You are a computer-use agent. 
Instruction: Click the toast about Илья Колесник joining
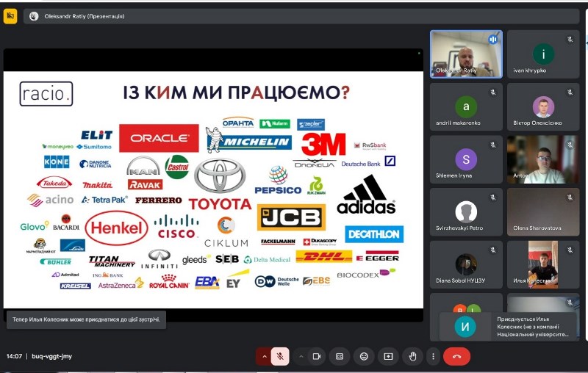coord(86,319)
